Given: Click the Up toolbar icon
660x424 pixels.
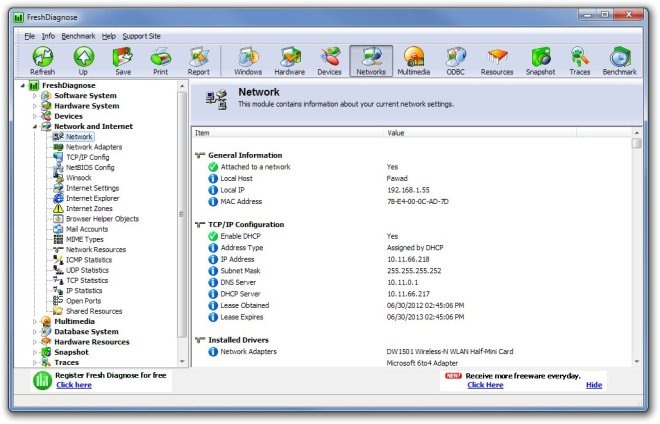Looking at the screenshot, I should click(x=83, y=61).
